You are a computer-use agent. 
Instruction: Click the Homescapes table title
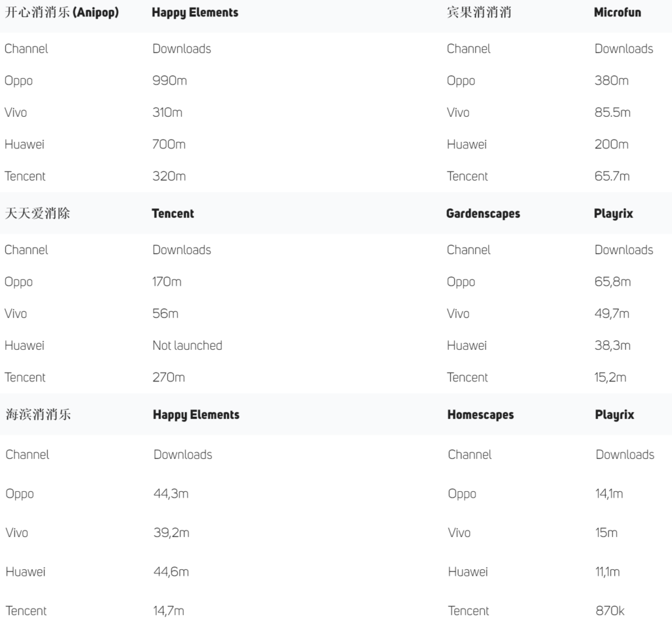(x=480, y=414)
